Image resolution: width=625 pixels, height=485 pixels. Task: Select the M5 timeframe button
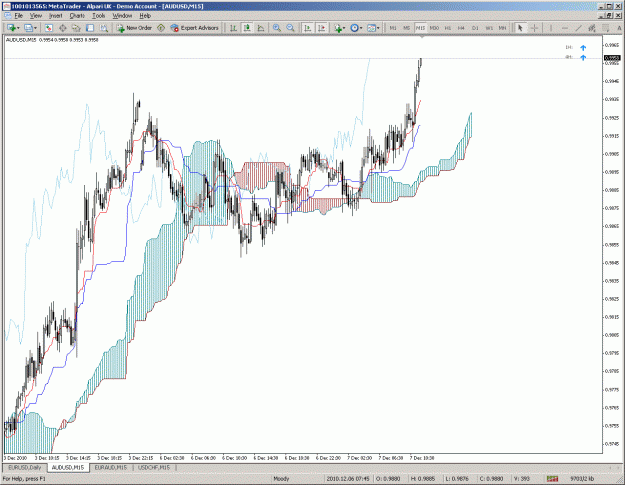click(407, 28)
